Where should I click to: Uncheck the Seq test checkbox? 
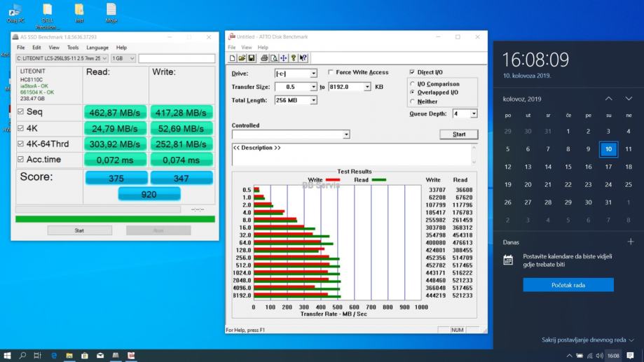pos(20,111)
